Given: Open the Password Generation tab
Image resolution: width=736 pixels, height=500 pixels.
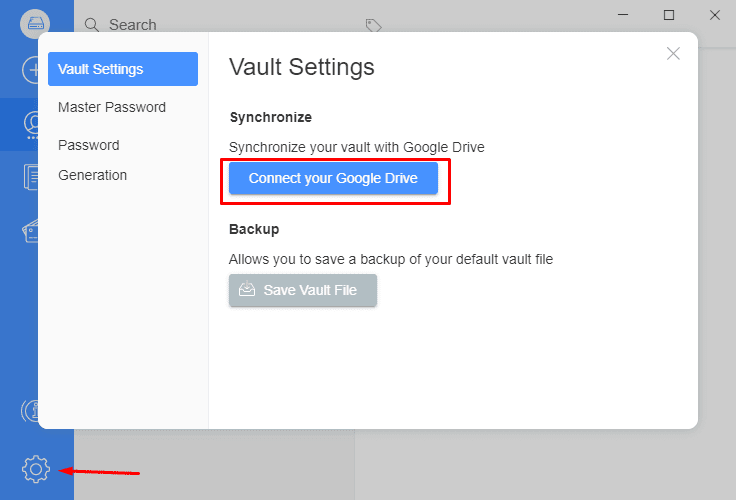Looking at the screenshot, I should [92, 160].
